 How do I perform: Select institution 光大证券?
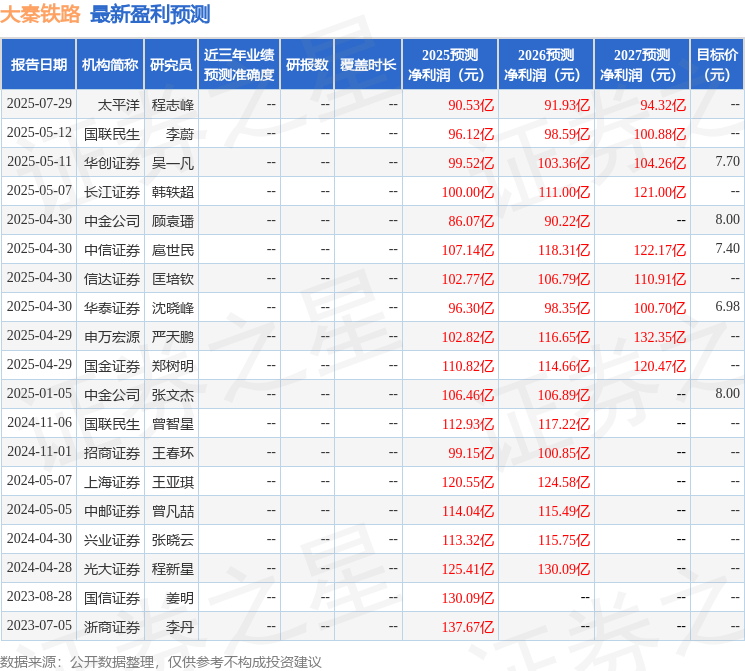(112, 569)
